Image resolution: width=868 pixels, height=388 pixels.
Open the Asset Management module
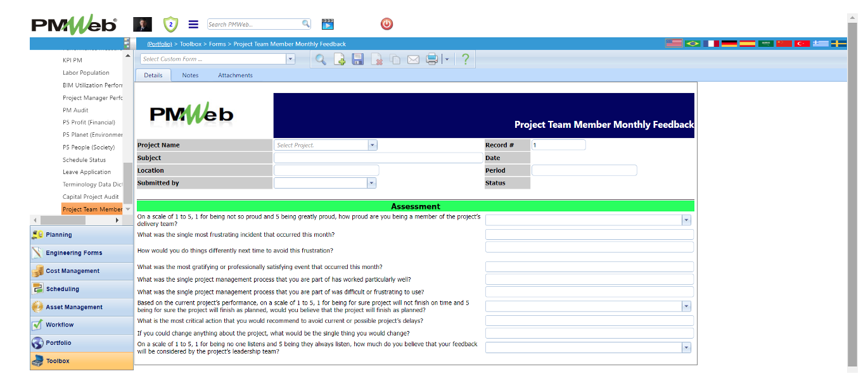(x=82, y=307)
